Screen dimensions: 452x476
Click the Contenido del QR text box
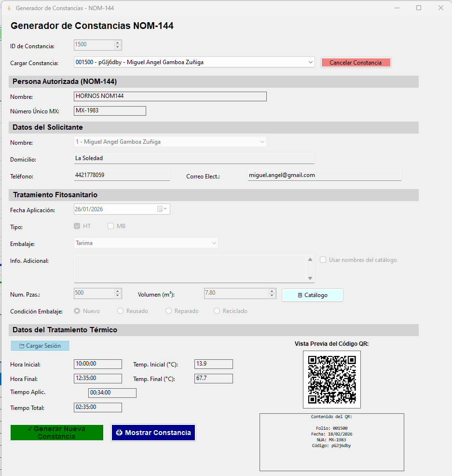tap(332, 442)
